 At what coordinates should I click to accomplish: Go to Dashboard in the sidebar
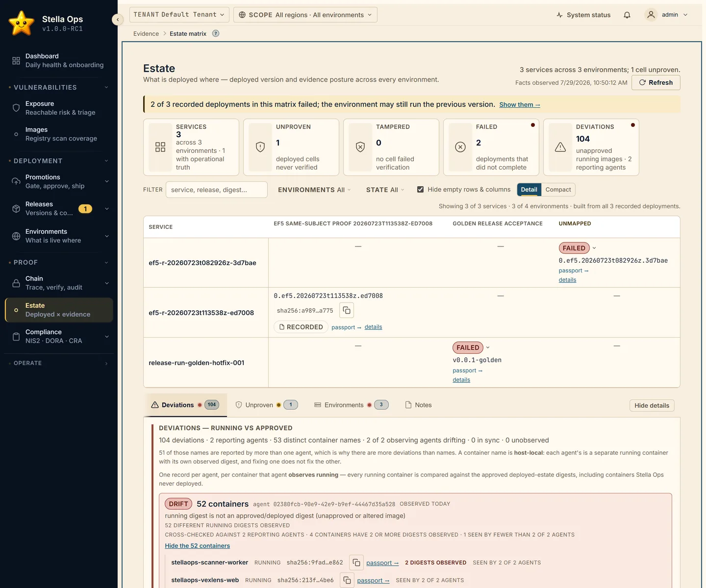[59, 60]
